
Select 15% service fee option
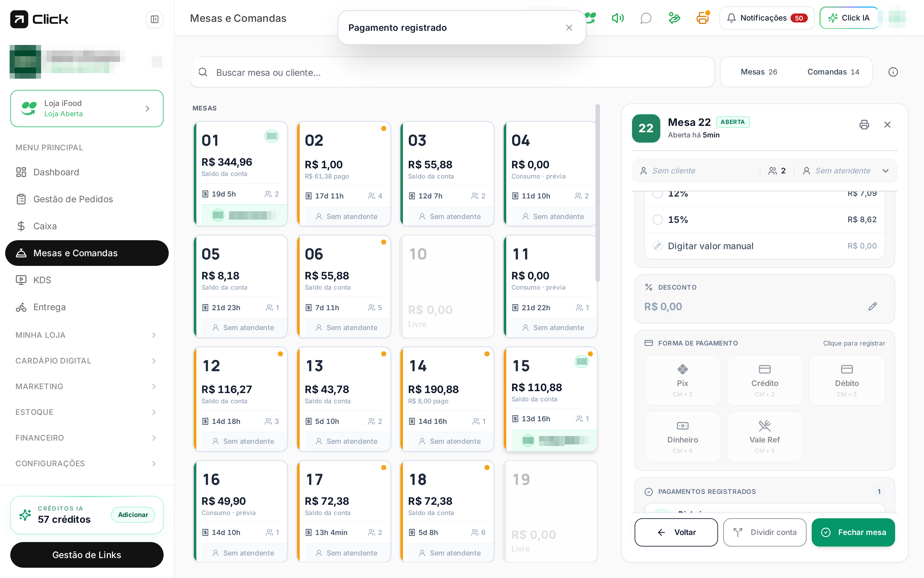[x=765, y=219]
